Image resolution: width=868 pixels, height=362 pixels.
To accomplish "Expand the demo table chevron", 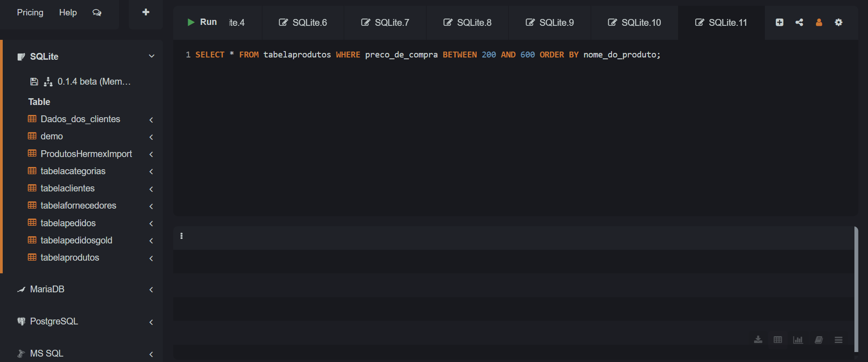I will click(x=151, y=137).
